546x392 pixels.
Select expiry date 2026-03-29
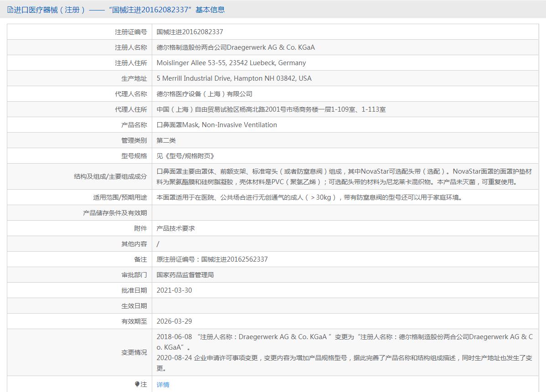(174, 321)
